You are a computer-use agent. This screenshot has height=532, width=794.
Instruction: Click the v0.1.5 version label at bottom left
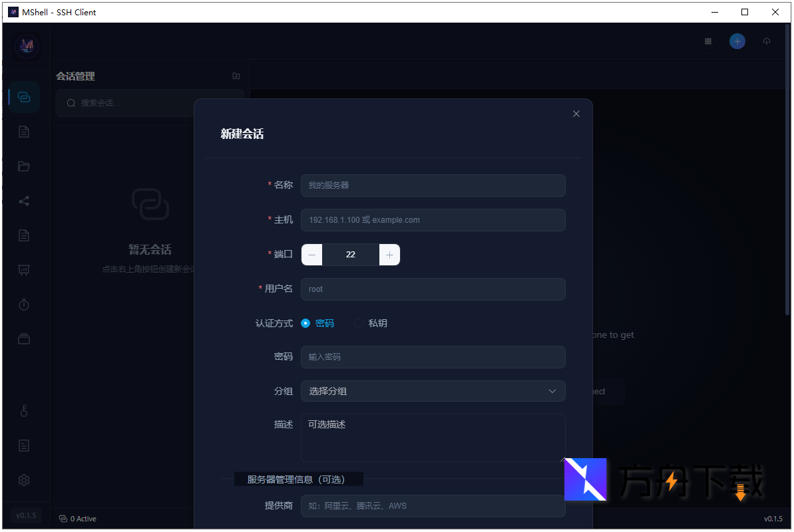(26, 515)
